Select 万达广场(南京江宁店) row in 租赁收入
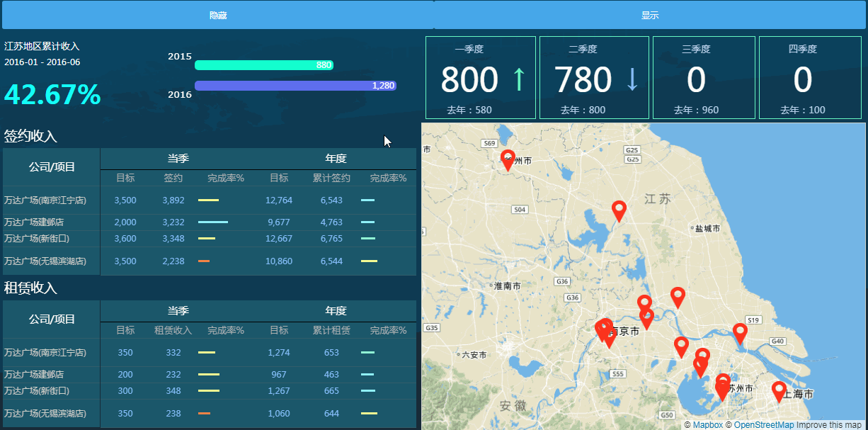Viewport: 868px width, 430px height. (x=210, y=353)
